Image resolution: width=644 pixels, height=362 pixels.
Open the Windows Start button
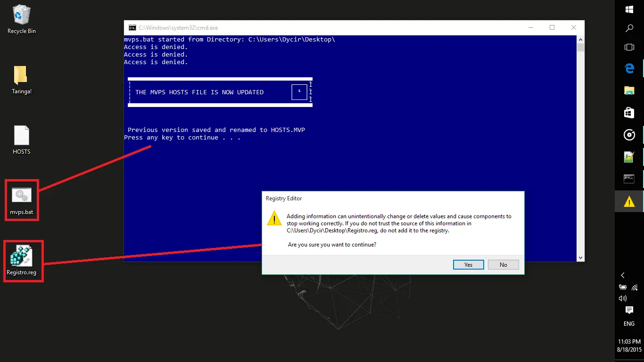tap(629, 9)
